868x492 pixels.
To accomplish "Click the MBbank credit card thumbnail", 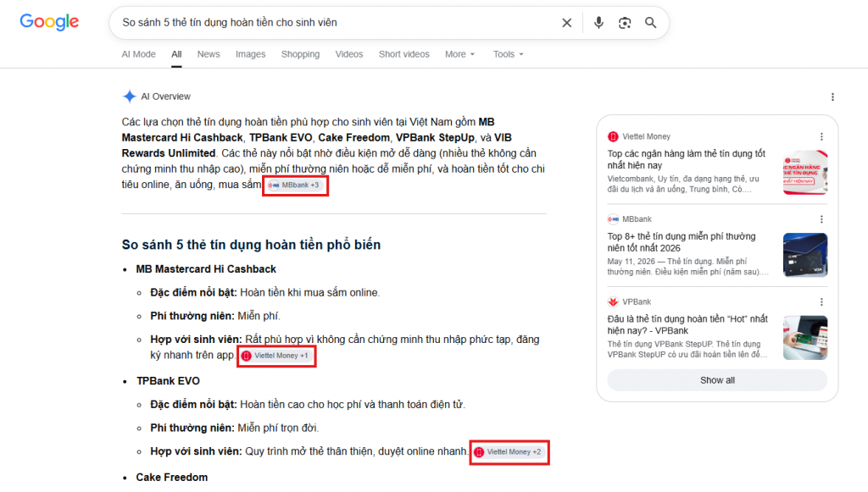I will point(805,255).
